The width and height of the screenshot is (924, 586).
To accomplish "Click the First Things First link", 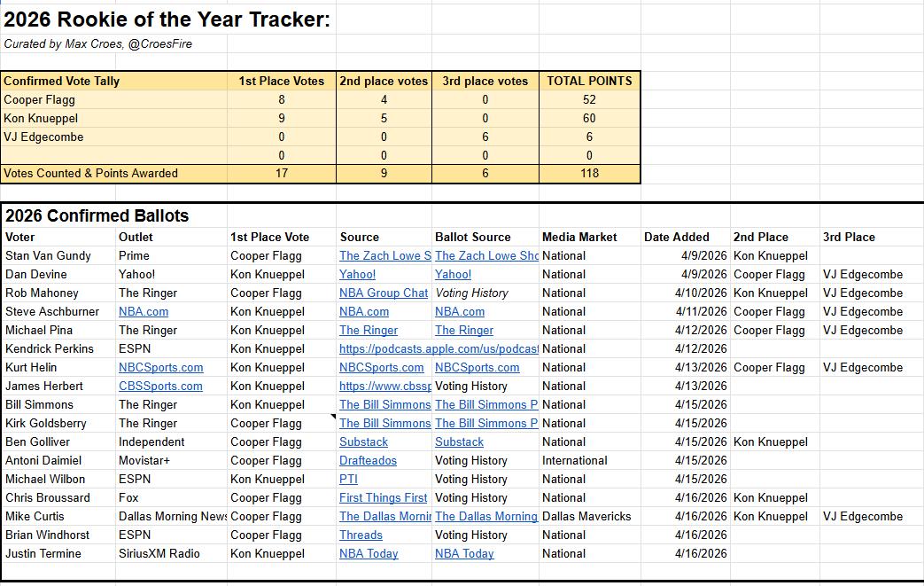I will (x=383, y=497).
